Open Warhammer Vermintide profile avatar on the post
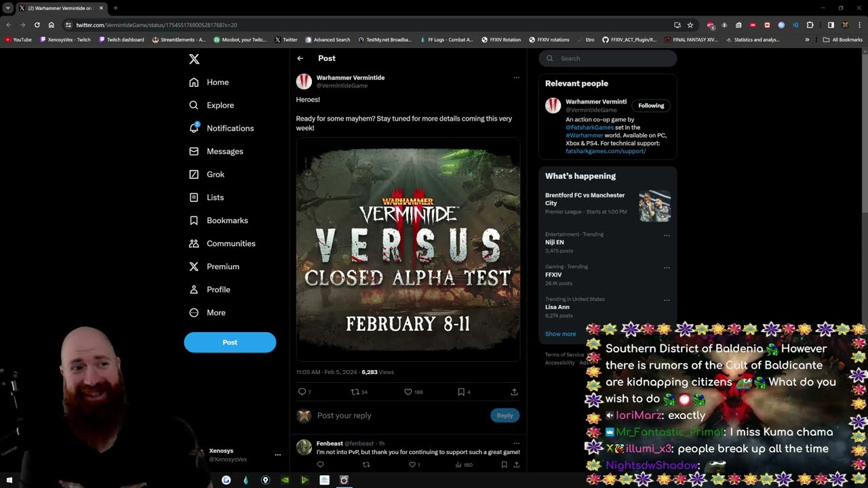The width and height of the screenshot is (868, 488). click(304, 81)
